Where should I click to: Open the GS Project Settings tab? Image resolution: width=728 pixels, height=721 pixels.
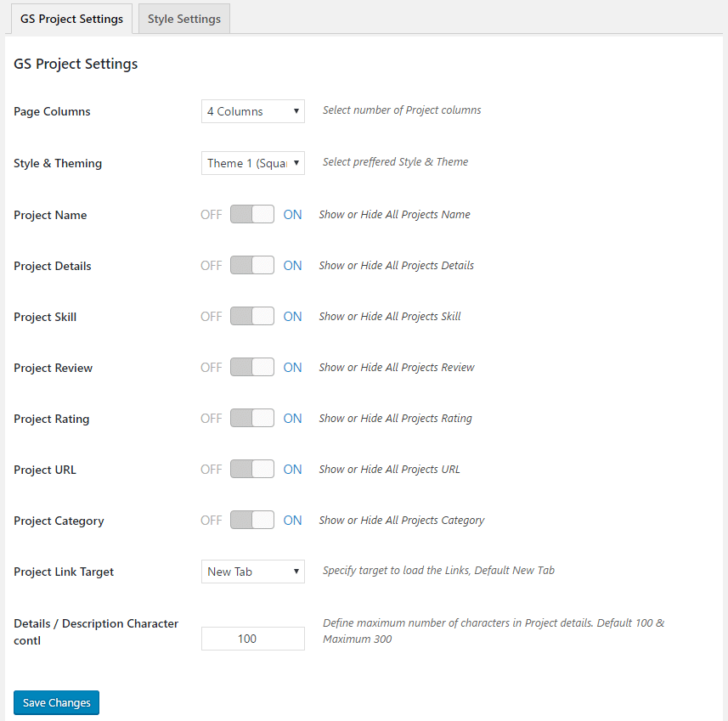point(71,18)
